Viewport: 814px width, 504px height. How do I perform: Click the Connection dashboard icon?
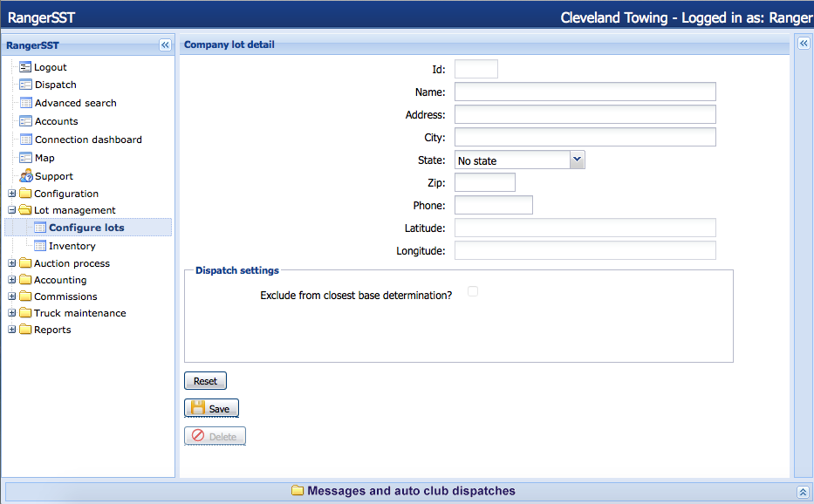(x=25, y=140)
